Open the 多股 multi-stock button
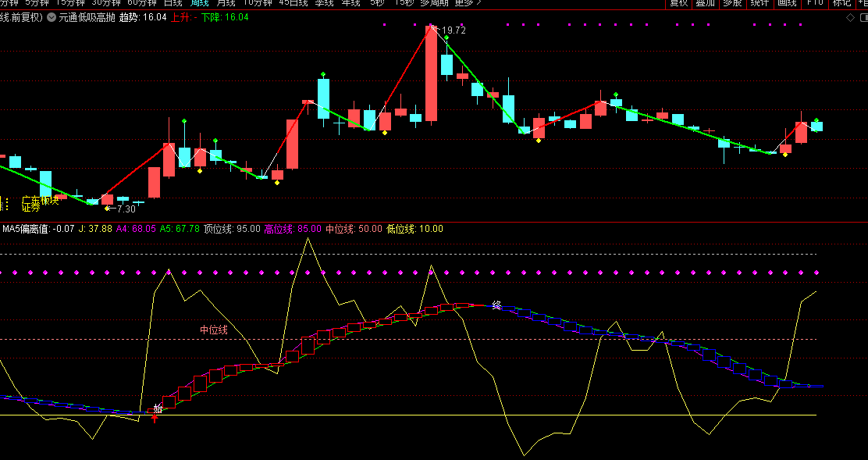Screen dimensions: 868x460 click(x=732, y=3)
